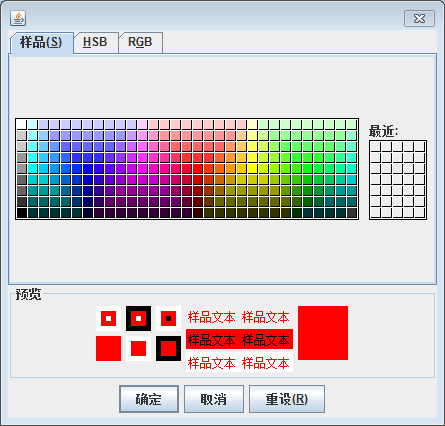Screen dimensions: 445x426
Task: Click the large red preview square
Action: tap(323, 333)
